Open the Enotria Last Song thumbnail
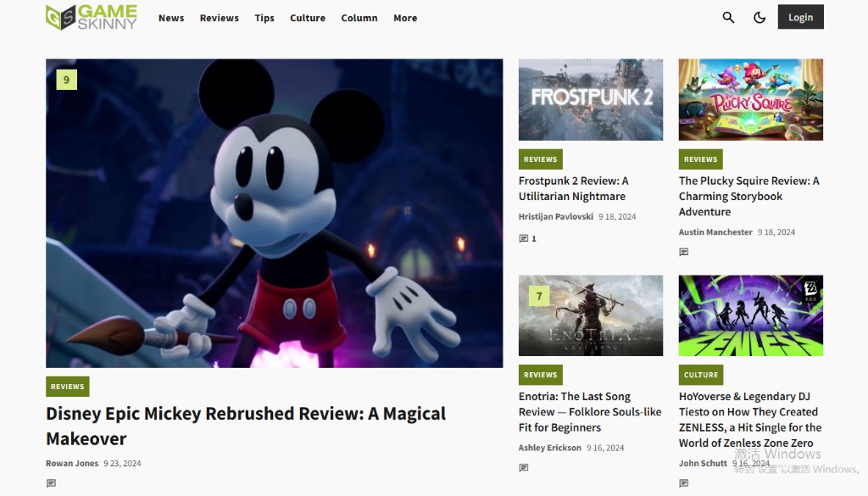 click(591, 315)
